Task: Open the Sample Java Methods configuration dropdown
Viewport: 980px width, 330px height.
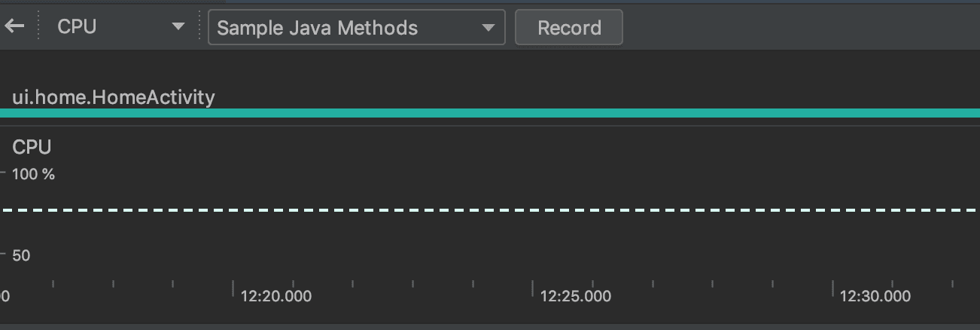Action: 356,28
